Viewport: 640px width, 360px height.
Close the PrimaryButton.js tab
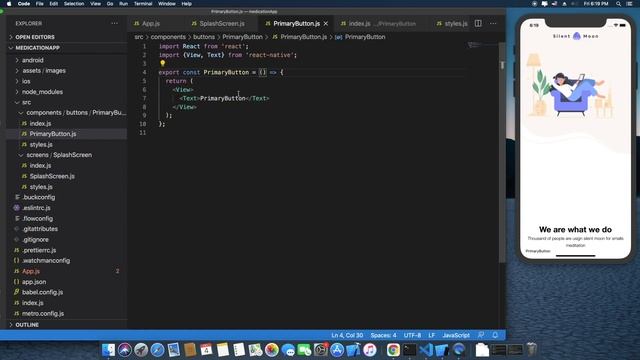[326, 24]
